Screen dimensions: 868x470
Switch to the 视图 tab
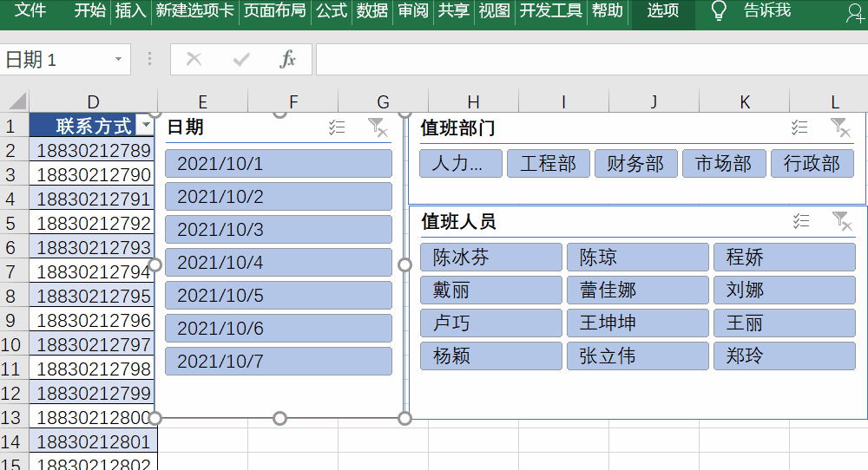tap(495, 10)
